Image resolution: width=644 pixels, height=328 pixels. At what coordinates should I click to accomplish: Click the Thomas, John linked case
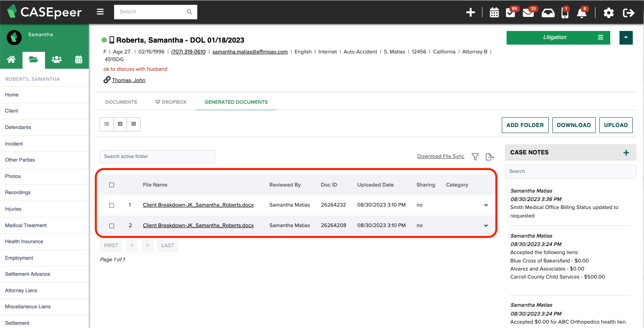click(129, 80)
